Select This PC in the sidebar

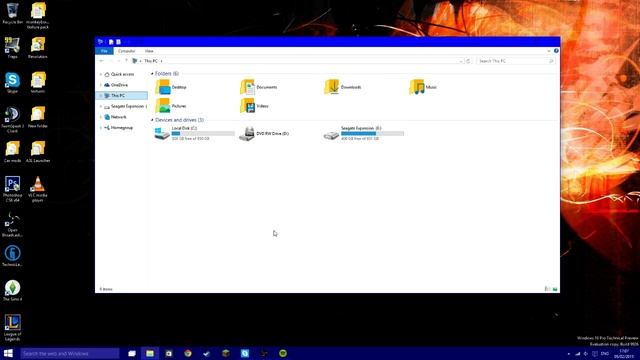pyautogui.click(x=121, y=96)
